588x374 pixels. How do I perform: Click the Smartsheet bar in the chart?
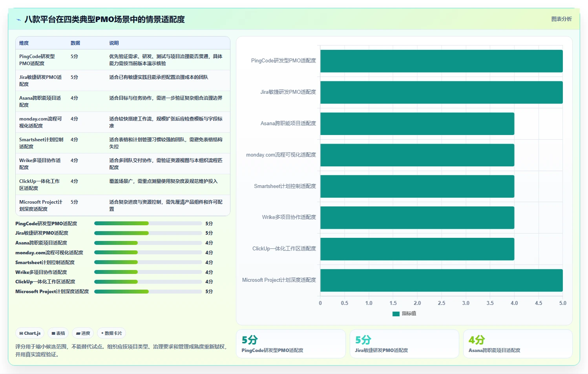[417, 186]
